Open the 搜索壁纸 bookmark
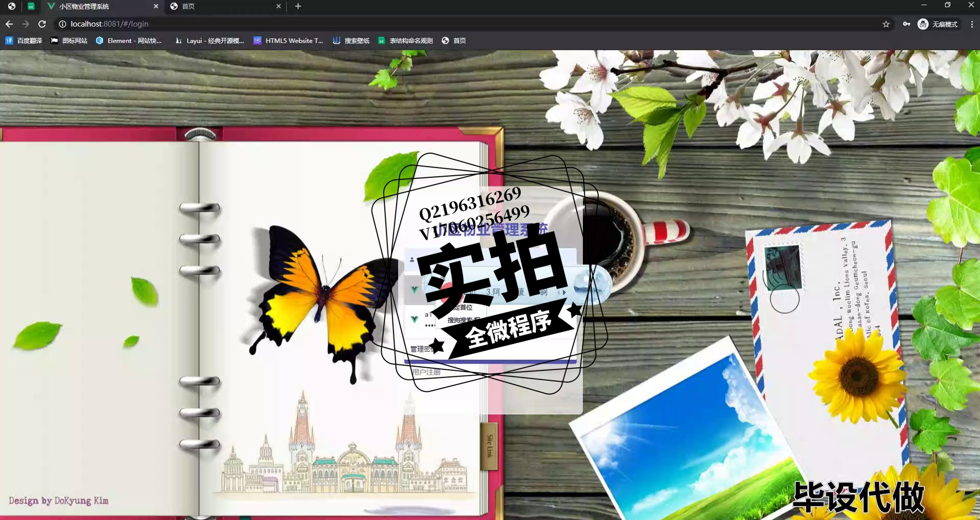Viewport: 980px width, 520px height. pos(351,40)
